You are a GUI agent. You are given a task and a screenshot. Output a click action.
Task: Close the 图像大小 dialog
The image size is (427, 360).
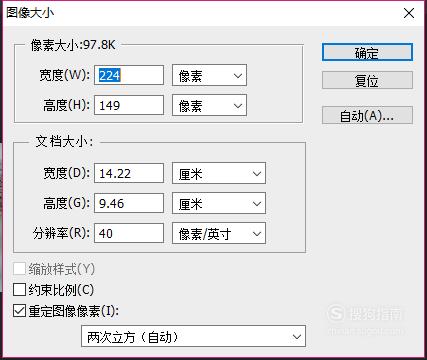click(x=409, y=13)
